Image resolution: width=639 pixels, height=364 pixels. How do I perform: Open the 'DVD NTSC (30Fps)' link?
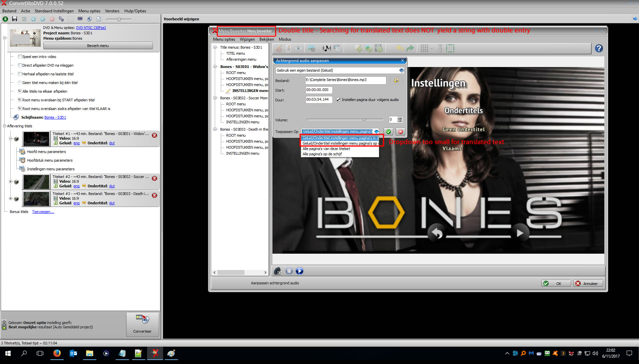[x=91, y=28]
